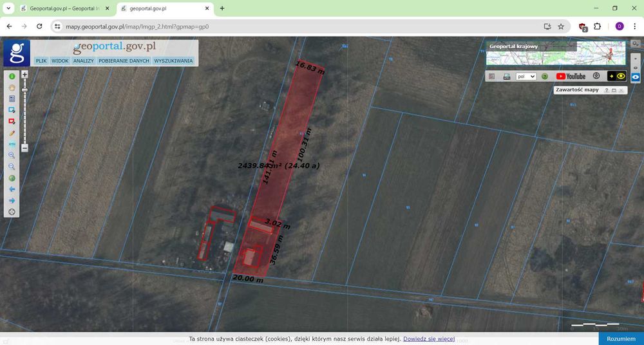Image resolution: width=644 pixels, height=345 pixels.
Task: Open the green question mark help
Action: [545, 77]
